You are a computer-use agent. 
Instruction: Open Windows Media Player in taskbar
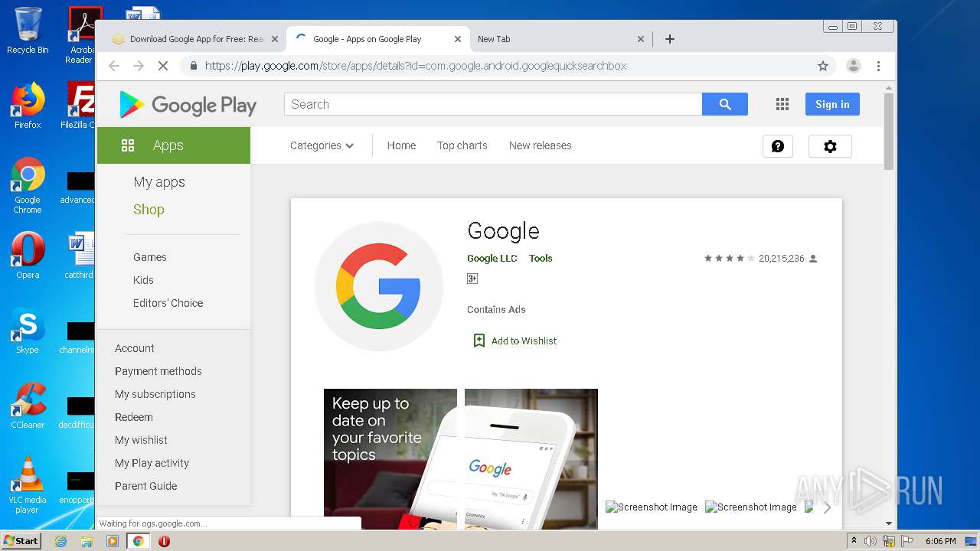[113, 541]
